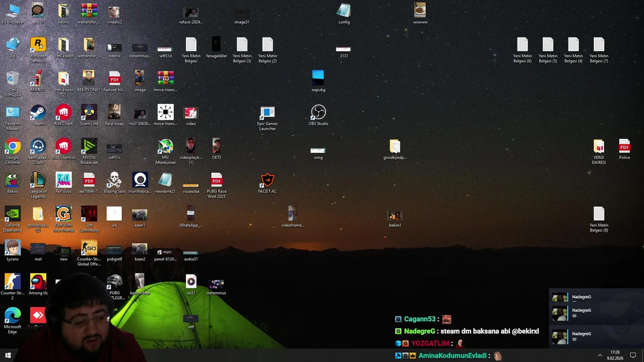Open the oepubg desktop file
The image size is (644, 362).
[318, 81]
